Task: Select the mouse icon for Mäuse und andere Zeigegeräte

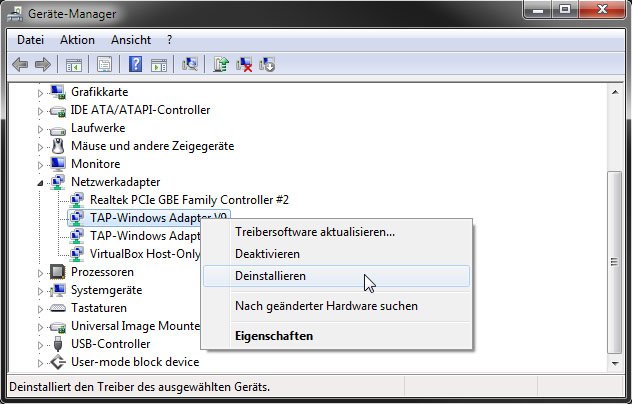Action: tap(58, 146)
